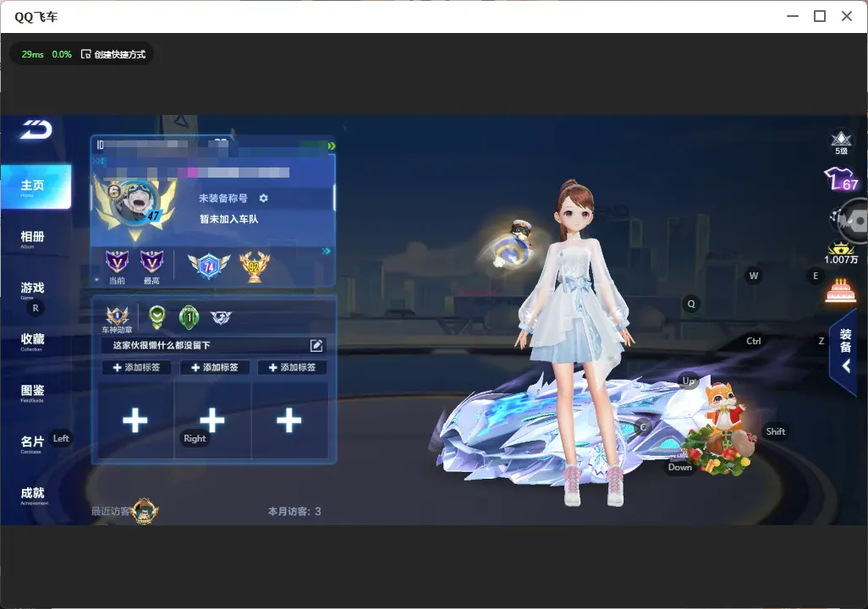Click the 29ms latency indicator
Screen dimensions: 868x609
33,54
